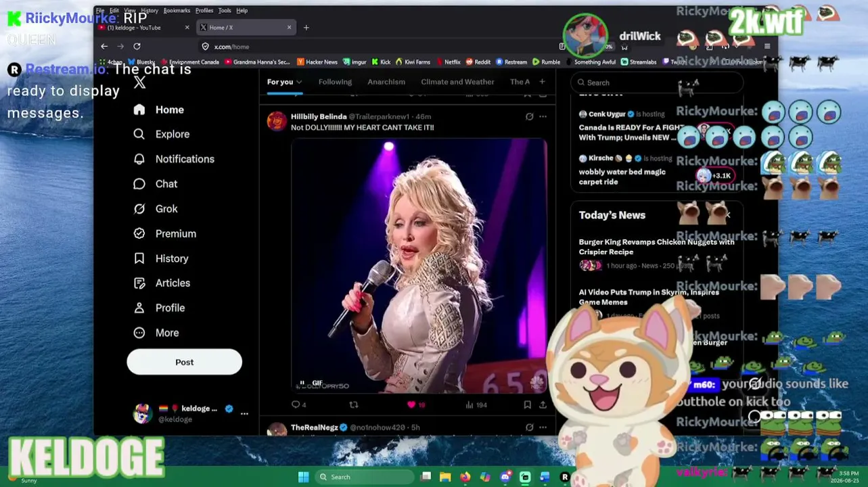The height and width of the screenshot is (487, 868).
Task: Open more options on TheRealNegz's post
Action: coord(543,427)
